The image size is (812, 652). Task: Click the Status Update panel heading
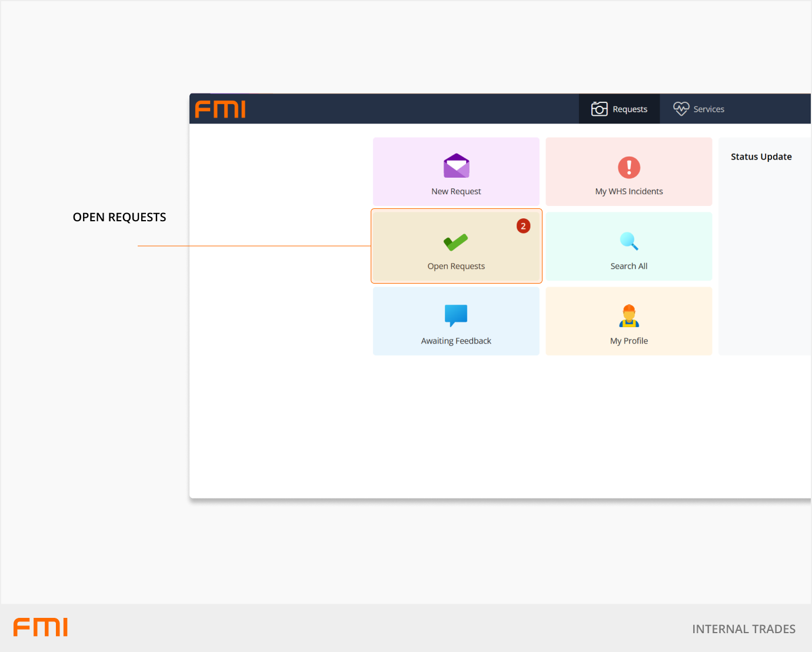pyautogui.click(x=761, y=157)
